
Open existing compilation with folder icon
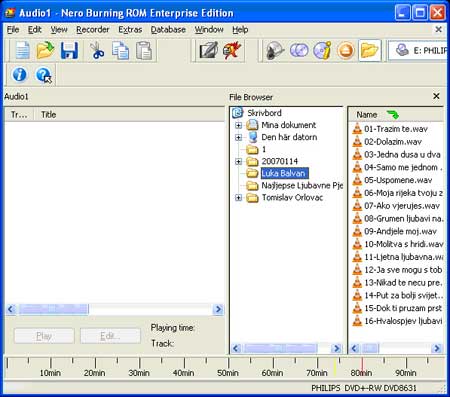tap(45, 51)
